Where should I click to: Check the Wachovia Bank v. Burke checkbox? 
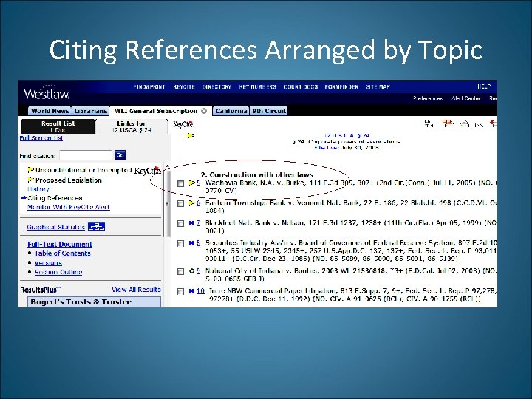[x=181, y=183]
